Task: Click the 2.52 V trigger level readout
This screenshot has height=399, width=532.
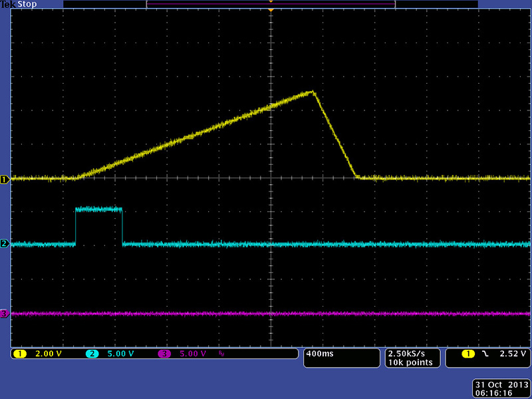Action: 511,354
